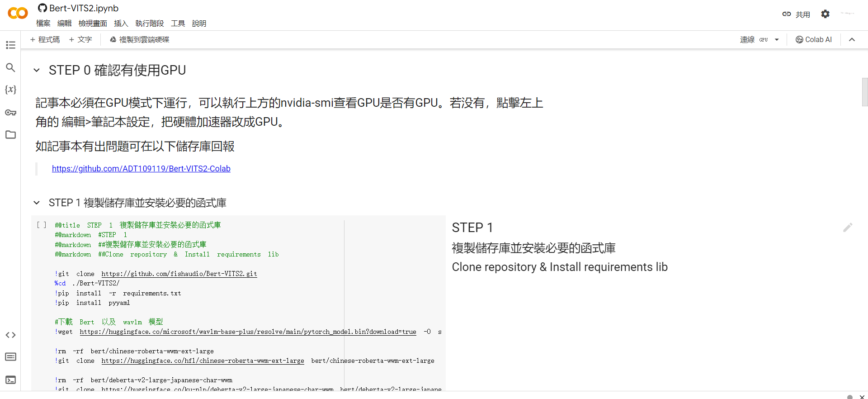The width and height of the screenshot is (868, 399).
Task: Click the 複製到雲端硬碟 button
Action: (x=139, y=40)
